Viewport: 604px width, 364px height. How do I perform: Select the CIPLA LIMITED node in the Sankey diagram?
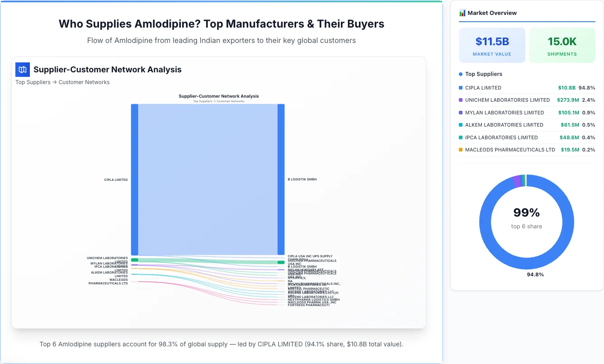[x=134, y=179]
